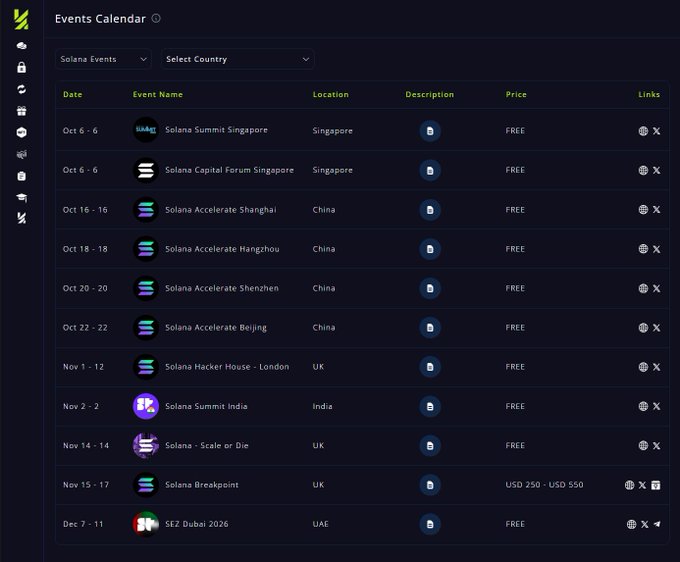View description for Solana - Scale or Die
Viewport: 680px width, 562px height.
point(430,445)
